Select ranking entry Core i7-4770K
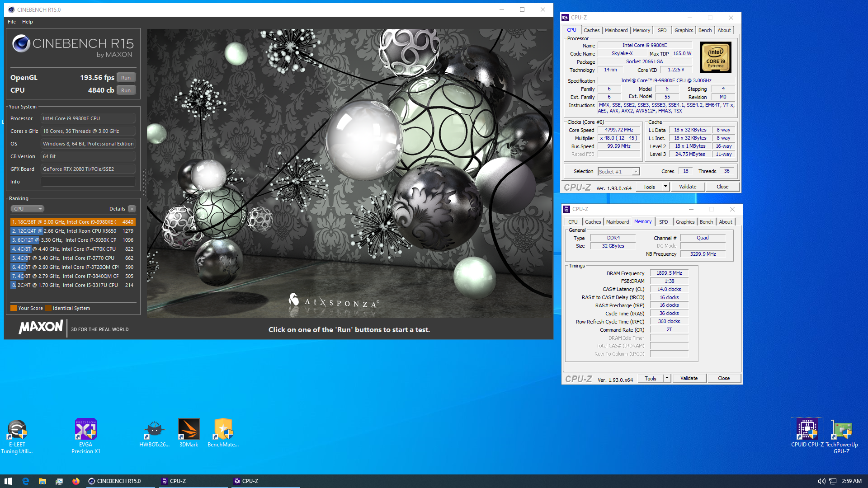The width and height of the screenshot is (868, 488). [73, 249]
